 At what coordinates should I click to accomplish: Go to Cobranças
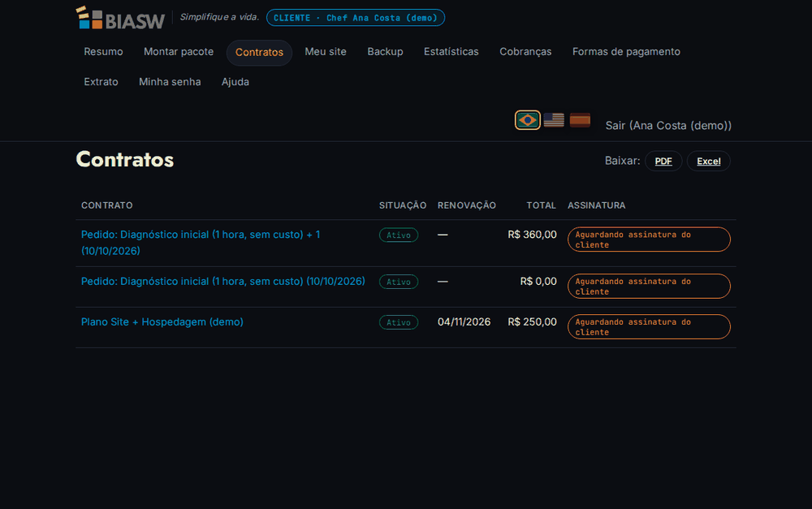(525, 52)
